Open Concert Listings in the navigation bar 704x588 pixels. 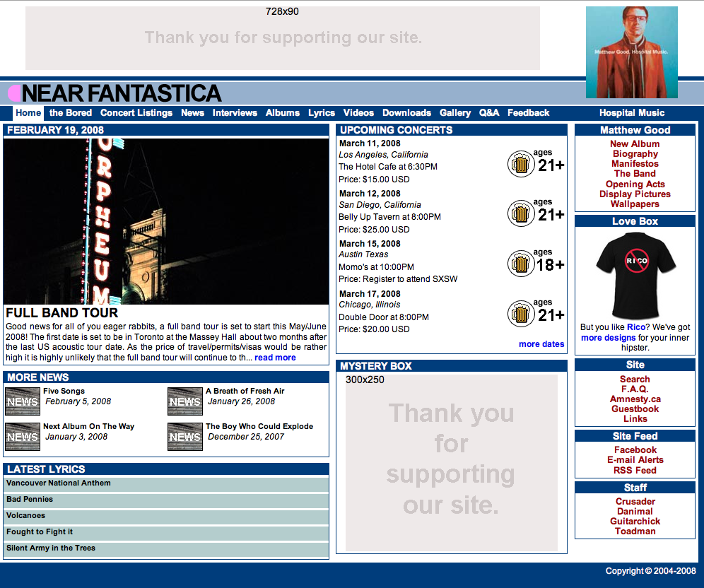[x=136, y=112]
